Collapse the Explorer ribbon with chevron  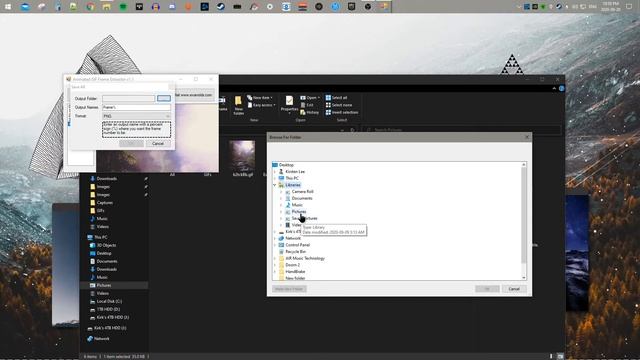click(x=554, y=88)
